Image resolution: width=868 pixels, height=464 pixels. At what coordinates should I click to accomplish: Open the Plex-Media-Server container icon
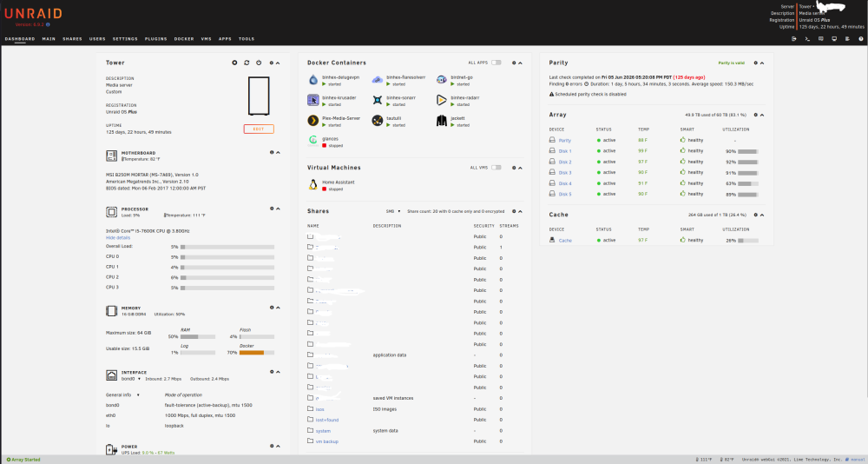tap(313, 121)
